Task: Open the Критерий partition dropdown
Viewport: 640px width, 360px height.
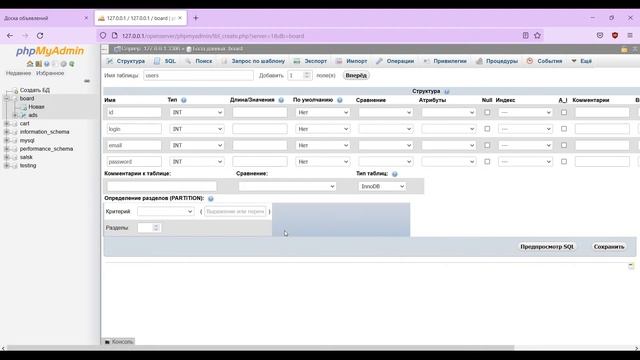Action: (165, 211)
